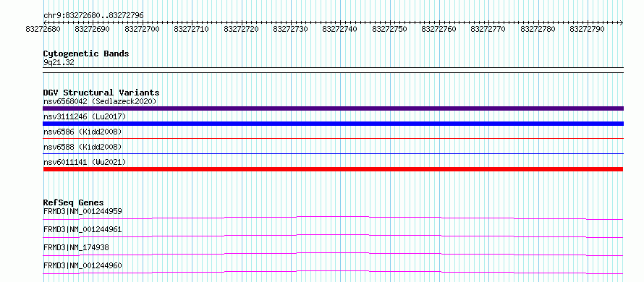
Task: Open variant nsv6586 (Kidd2008) label
Action: [x=82, y=132]
